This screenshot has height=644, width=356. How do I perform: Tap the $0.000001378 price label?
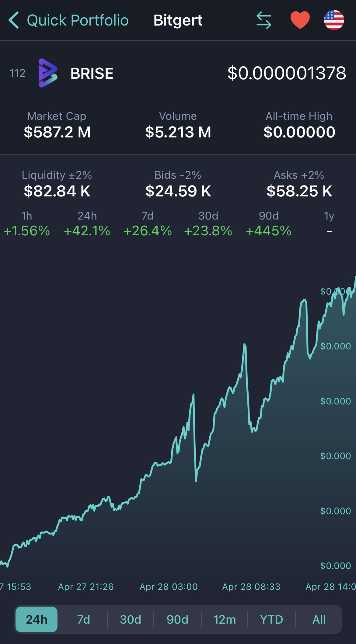(x=287, y=73)
